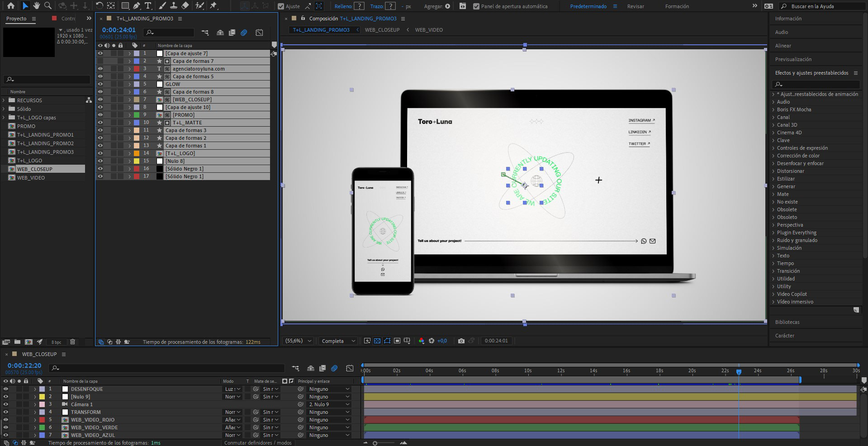Hide the WEB_VIDEO_ROJO layer

click(6, 420)
